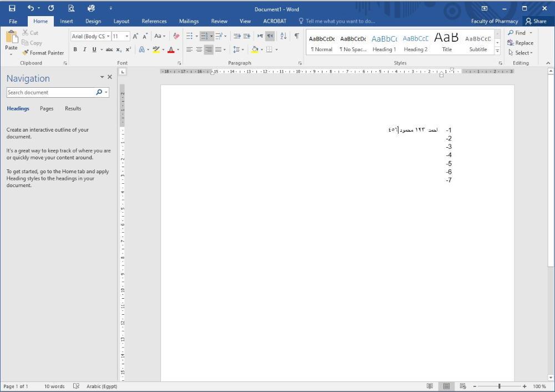Copy the selection to the clipboard

tap(32, 43)
